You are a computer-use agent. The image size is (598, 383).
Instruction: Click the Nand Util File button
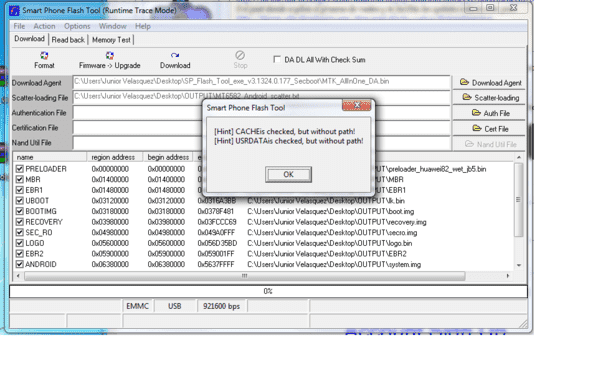coord(490,144)
